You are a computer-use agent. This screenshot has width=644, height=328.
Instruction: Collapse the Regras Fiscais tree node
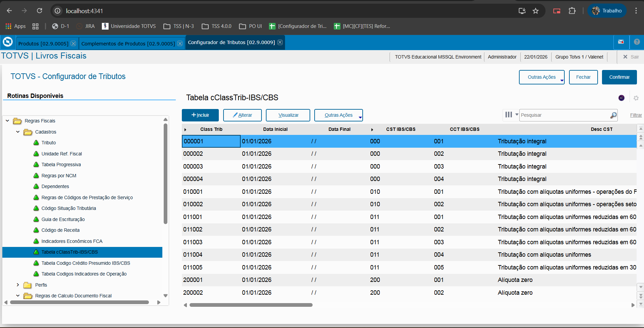(7, 121)
